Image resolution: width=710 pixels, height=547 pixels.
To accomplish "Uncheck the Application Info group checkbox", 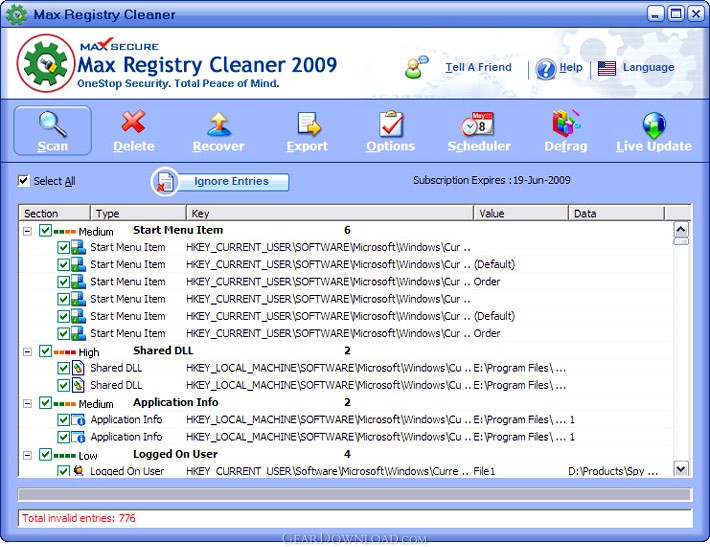I will coord(45,402).
